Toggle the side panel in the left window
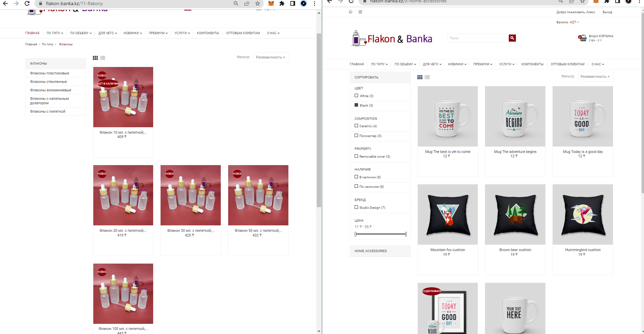 [x=293, y=3]
